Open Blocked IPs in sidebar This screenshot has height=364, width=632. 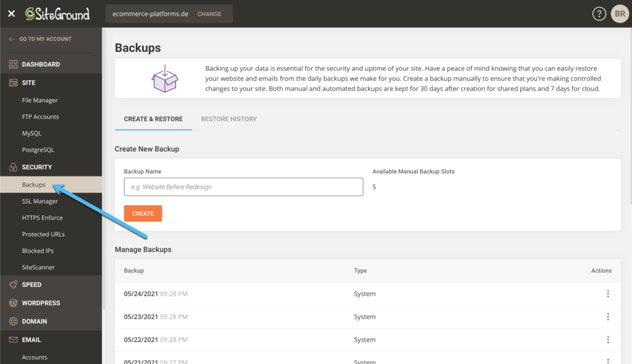pos(38,250)
